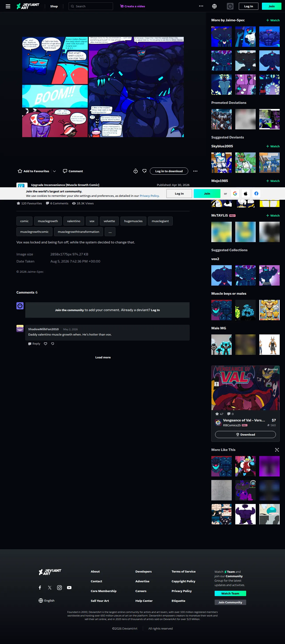Sign in with the Facebook icon in banner
This screenshot has height=644, width=285.
pyautogui.click(x=257, y=194)
